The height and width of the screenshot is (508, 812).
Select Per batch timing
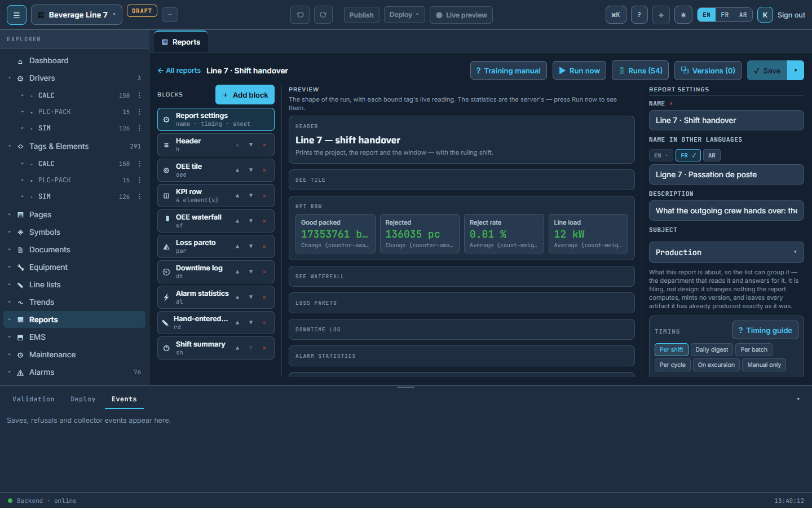pos(754,349)
